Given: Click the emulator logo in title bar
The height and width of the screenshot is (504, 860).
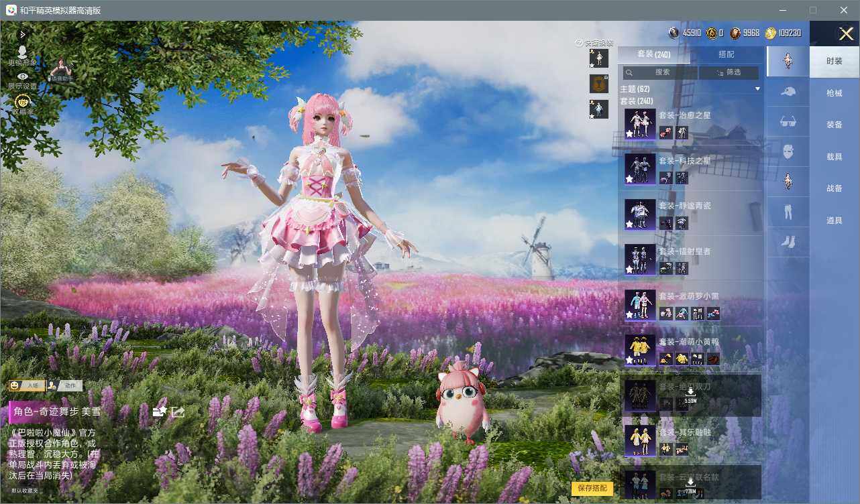Looking at the screenshot, I should tap(10, 10).
